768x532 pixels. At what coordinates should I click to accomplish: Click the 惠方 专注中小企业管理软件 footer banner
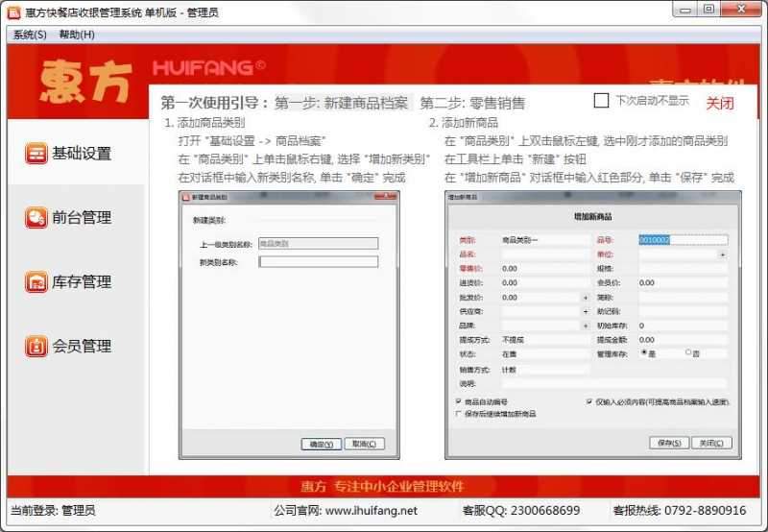(383, 487)
